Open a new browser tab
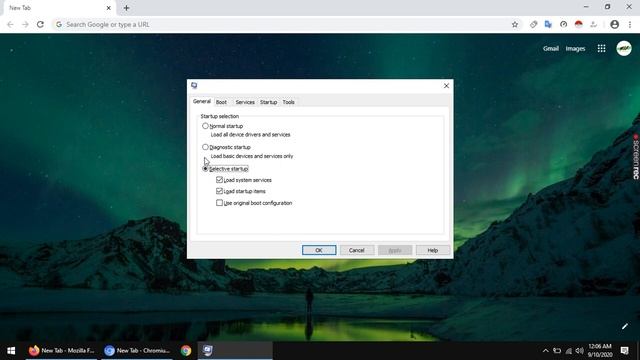 coord(127,8)
